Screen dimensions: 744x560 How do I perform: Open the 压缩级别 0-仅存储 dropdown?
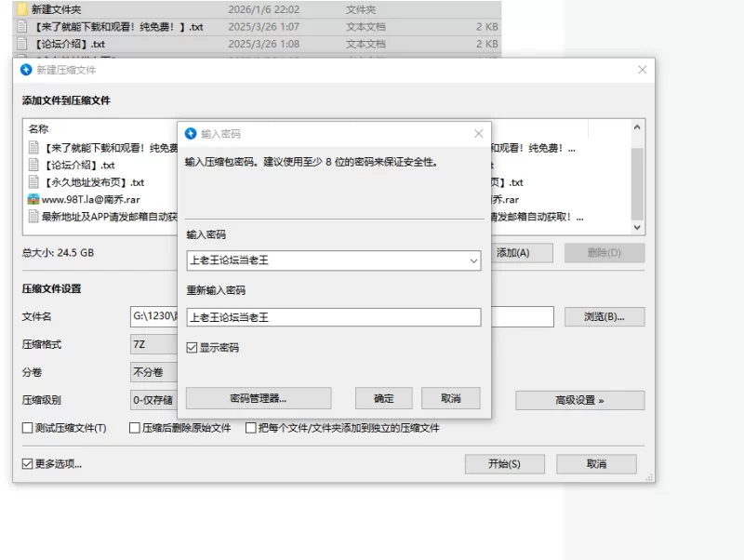click(153, 400)
